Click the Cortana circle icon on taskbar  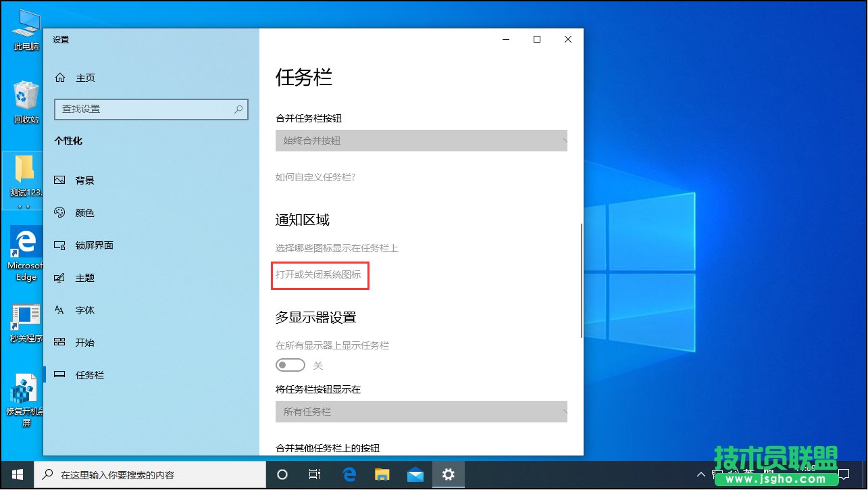pyautogui.click(x=282, y=475)
